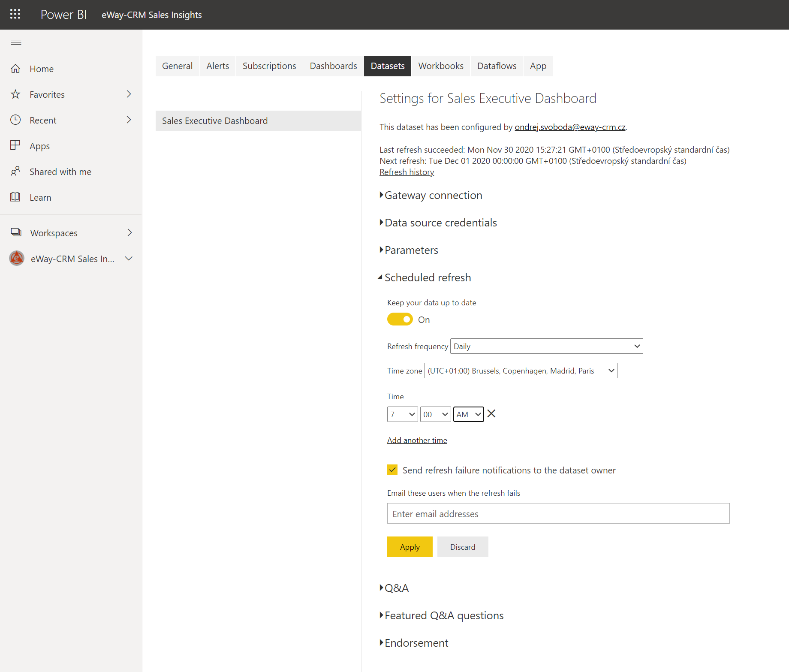789x672 pixels.
Task: Open Learn in the navigation pane
Action: tap(40, 198)
